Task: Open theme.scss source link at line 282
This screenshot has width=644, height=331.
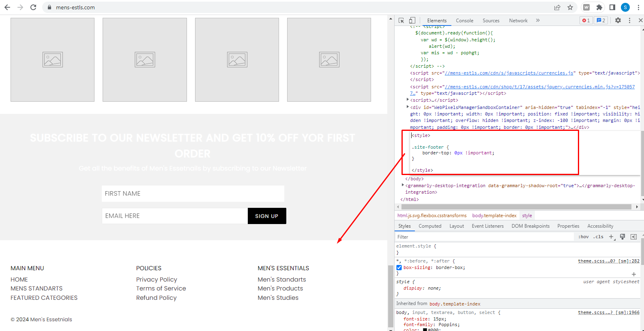Action: click(x=609, y=261)
